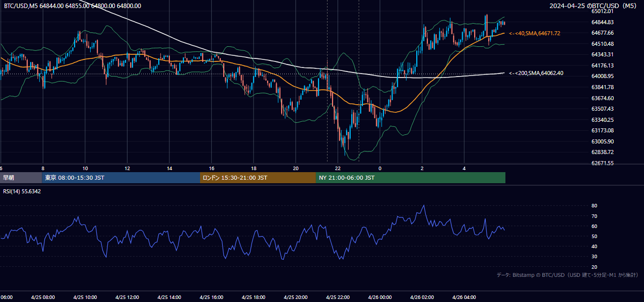Click price axis label 63841.78
The height and width of the screenshot is (302, 644).
(x=602, y=87)
